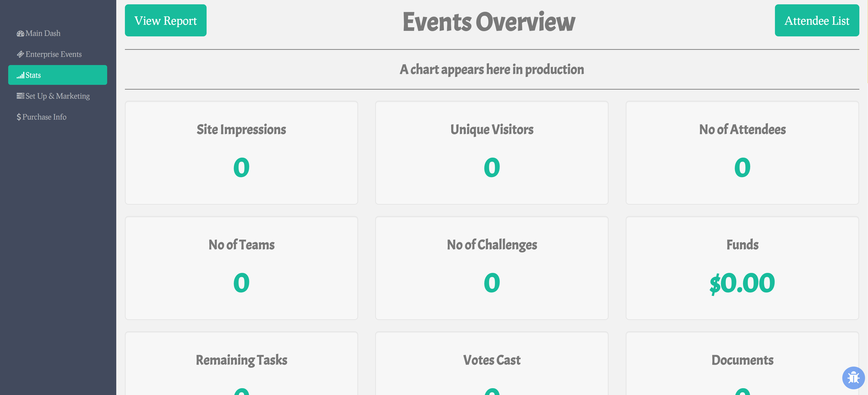Viewport: 868px width, 395px height.
Task: Select the Site Impressions card title
Action: [241, 130]
